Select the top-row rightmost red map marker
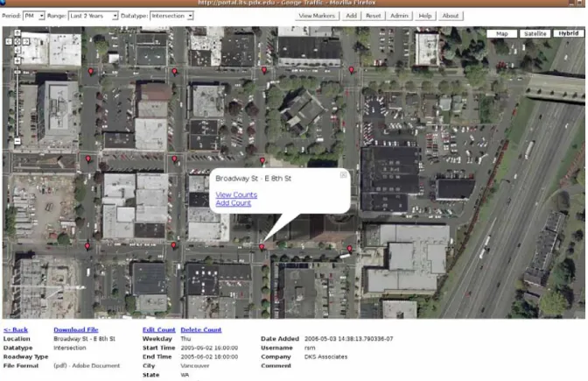 pyautogui.click(x=352, y=70)
